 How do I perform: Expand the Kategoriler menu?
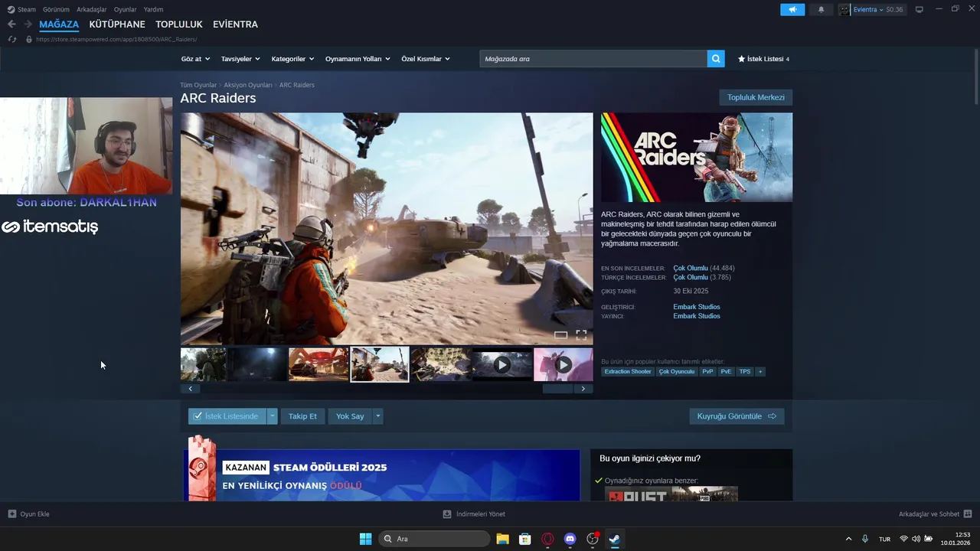[293, 59]
